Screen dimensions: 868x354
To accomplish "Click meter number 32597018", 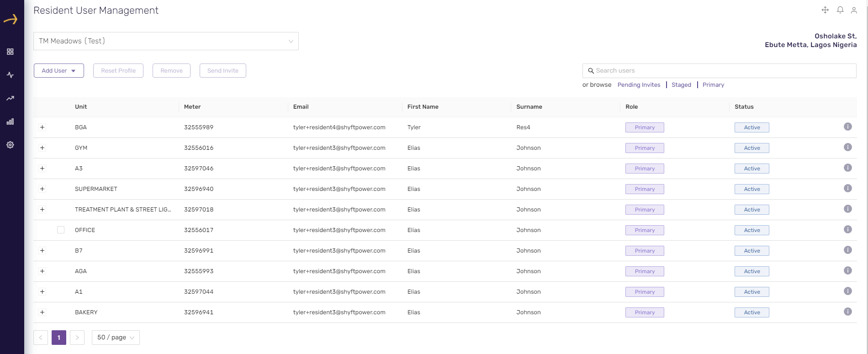I will [199, 210].
